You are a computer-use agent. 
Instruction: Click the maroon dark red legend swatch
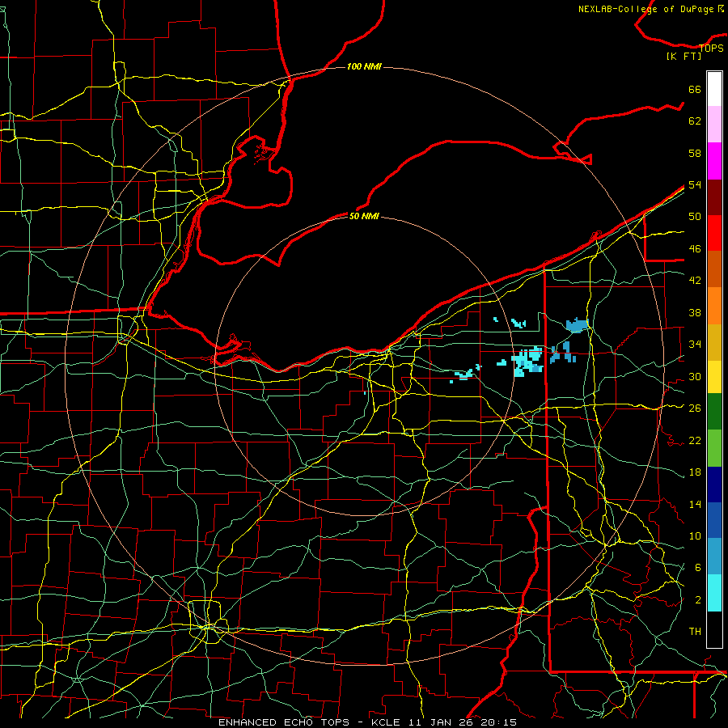coord(714,197)
